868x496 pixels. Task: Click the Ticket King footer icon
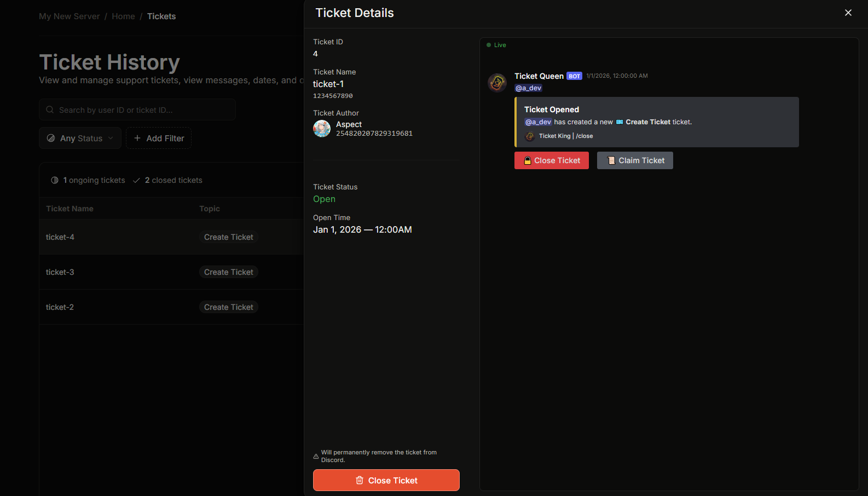click(530, 136)
